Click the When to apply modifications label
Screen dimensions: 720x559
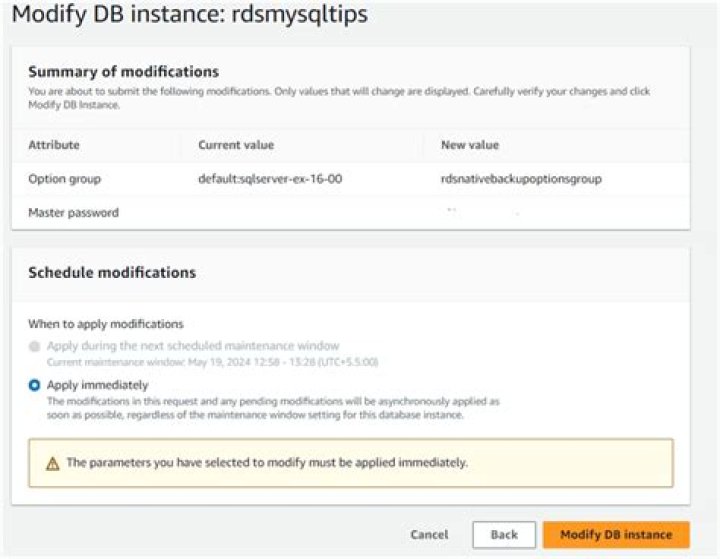(105, 324)
